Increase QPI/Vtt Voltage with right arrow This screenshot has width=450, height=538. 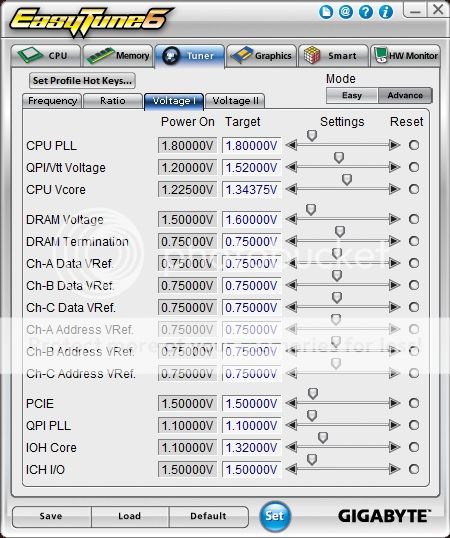[394, 167]
